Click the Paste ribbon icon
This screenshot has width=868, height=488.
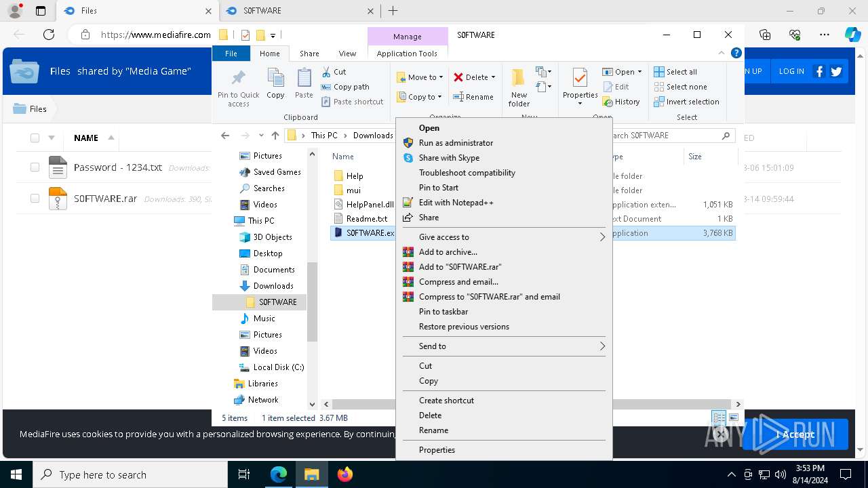coord(304,79)
